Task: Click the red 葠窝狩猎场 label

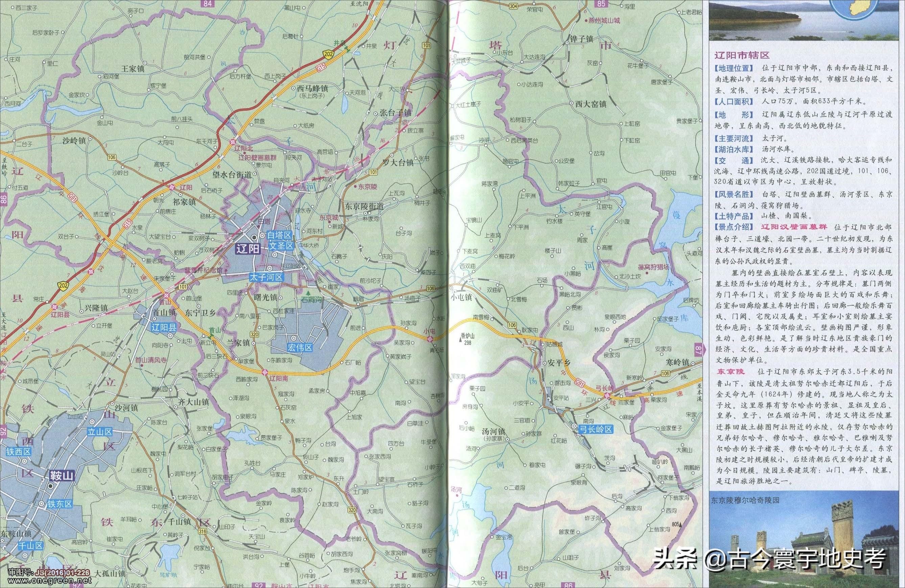Action: click(654, 267)
